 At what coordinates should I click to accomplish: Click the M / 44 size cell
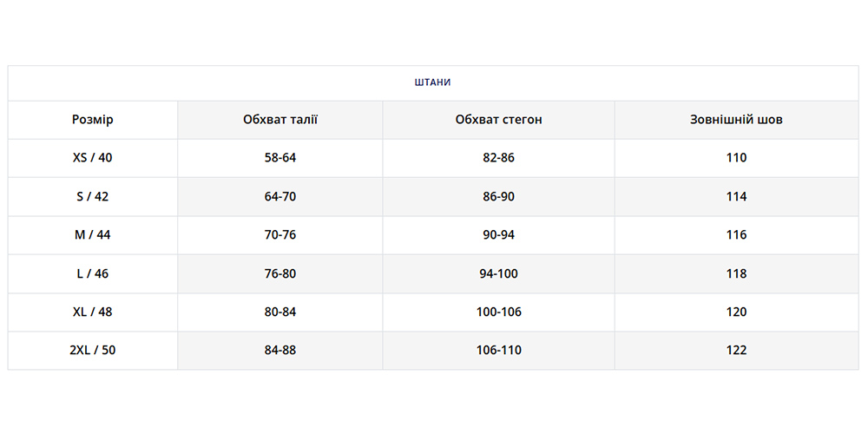93,235
